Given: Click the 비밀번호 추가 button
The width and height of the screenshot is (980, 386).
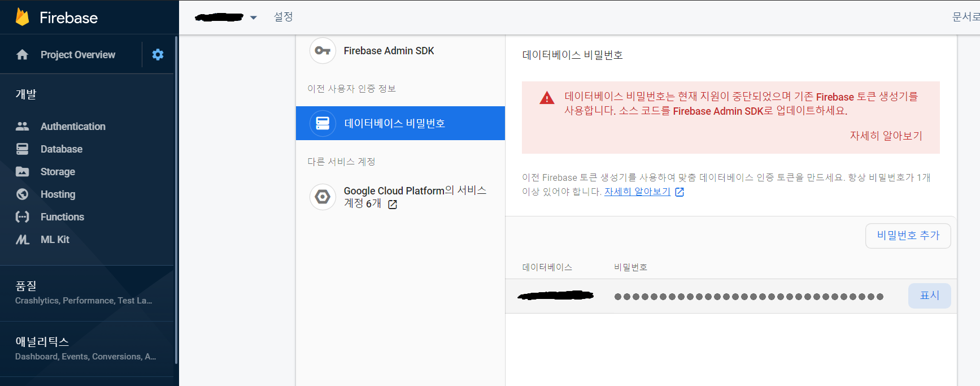Looking at the screenshot, I should tap(908, 236).
